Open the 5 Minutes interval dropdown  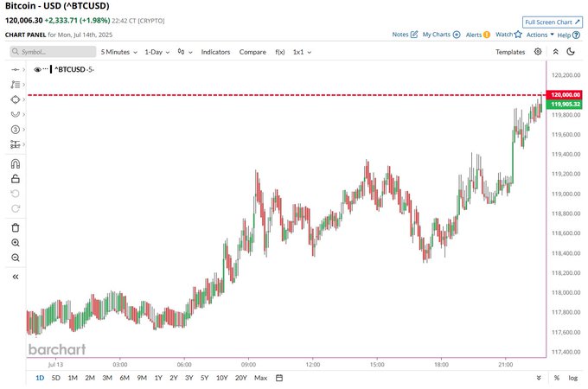(x=118, y=52)
